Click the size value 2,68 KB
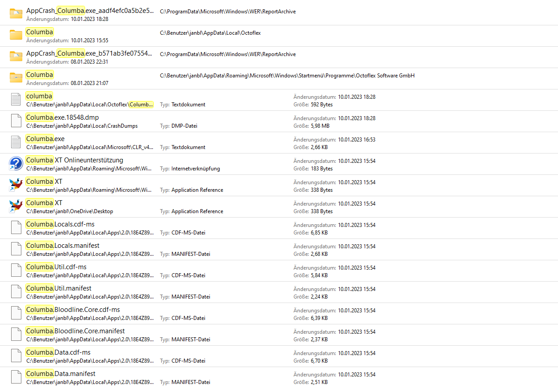 (319, 254)
